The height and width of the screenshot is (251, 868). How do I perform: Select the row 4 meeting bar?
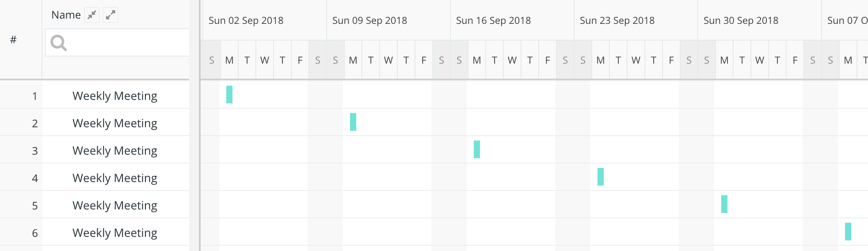coord(601,177)
